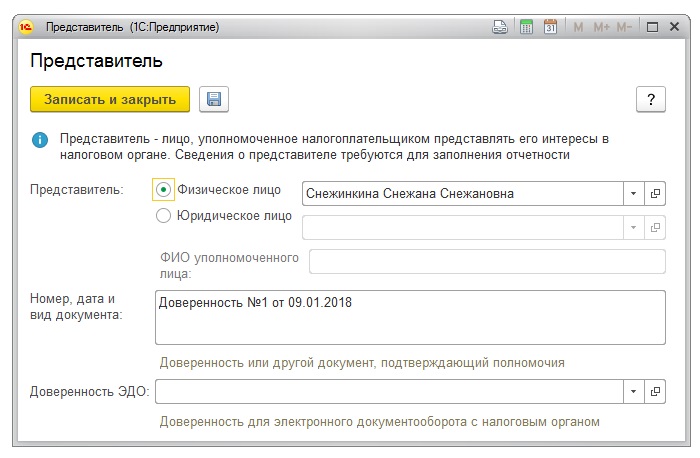The height and width of the screenshot is (458, 700).
Task: Open the Доверенность ЭДО linked record
Action: pos(656,391)
